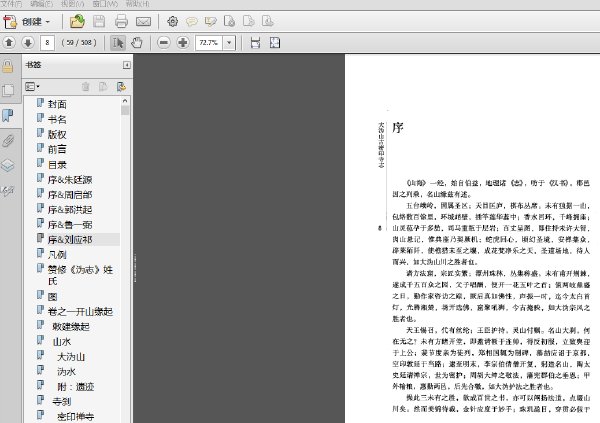Activate the Select text cursor tool
Viewport: 600px width, 423px height.
pyautogui.click(x=118, y=42)
